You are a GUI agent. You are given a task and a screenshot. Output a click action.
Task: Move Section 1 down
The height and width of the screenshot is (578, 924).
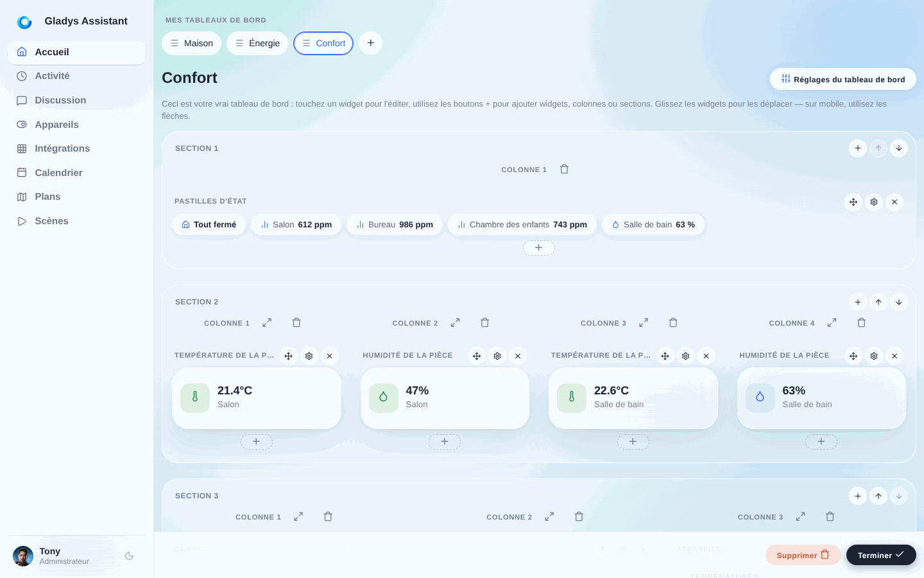pos(899,148)
